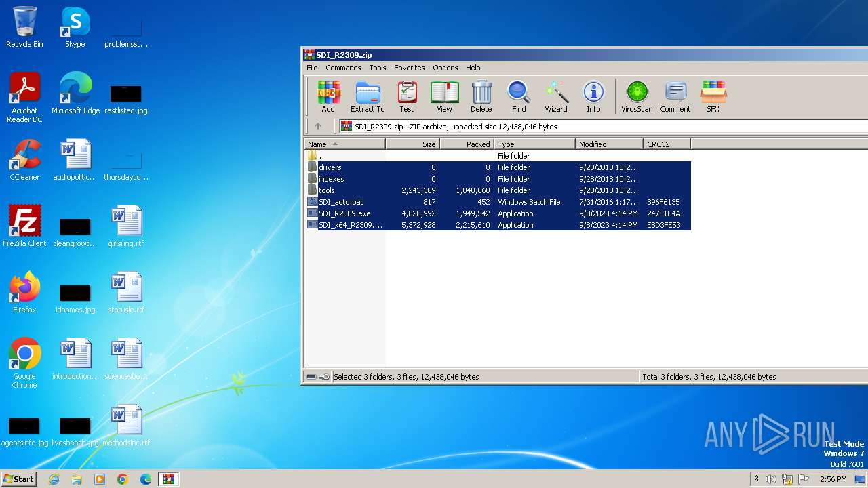This screenshot has height=488, width=868.
Task: Open FileZilla Client desktop shortcut
Action: point(24,226)
